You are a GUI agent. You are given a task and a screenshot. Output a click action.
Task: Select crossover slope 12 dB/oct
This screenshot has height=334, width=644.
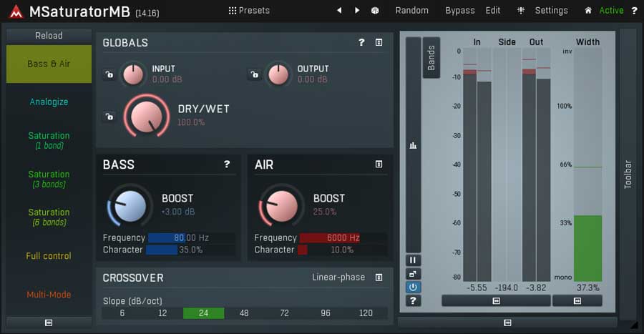point(162,313)
